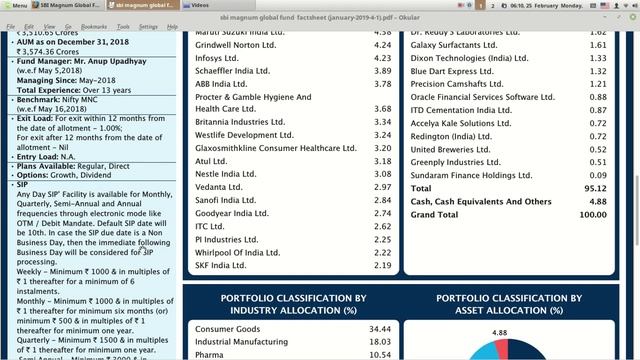Open the File menu in Okular
Image resolution: width=640 pixels, height=360 pixels.
point(11,27)
